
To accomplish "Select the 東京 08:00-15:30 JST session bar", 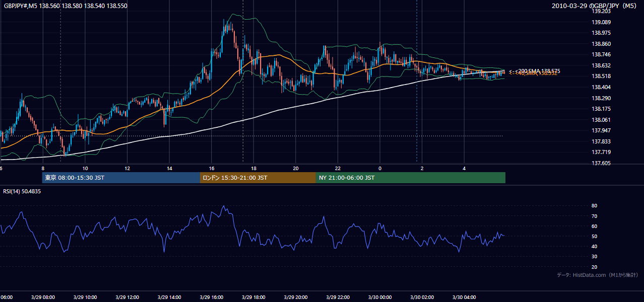I will [x=121, y=178].
